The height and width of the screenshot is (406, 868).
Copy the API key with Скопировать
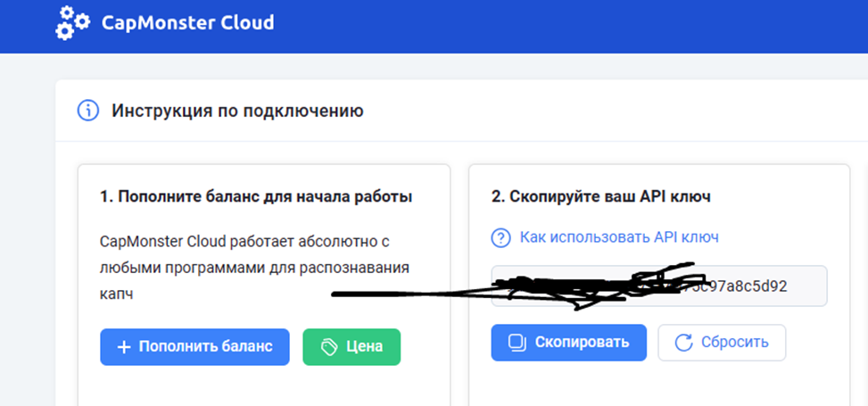568,342
